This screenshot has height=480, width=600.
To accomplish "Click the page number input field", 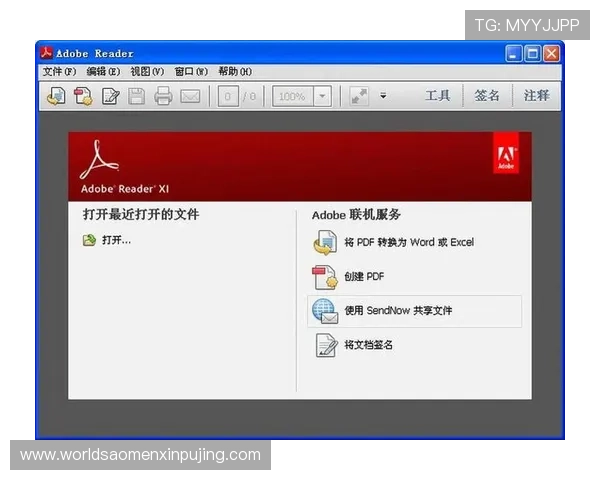I will (x=228, y=96).
